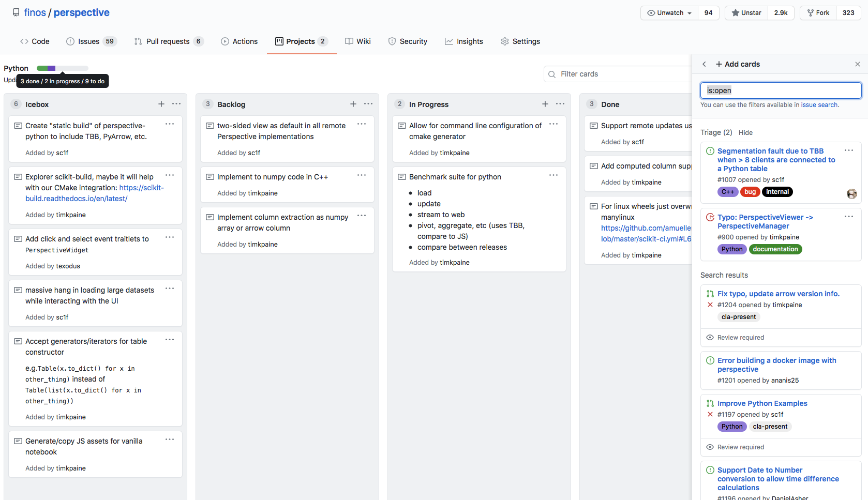This screenshot has height=500, width=868.
Task: Open menu for massive hang card
Action: point(170,289)
